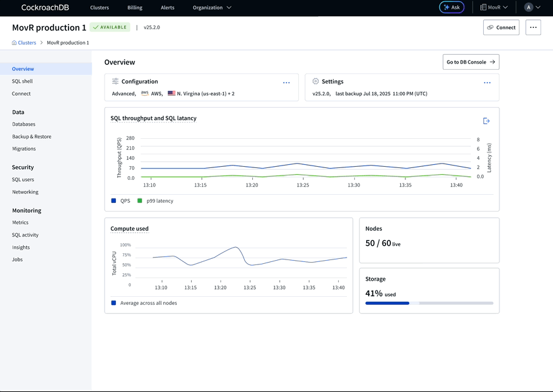Viewport: 553px width, 392px height.
Task: Select Overview in the sidebar
Action: click(46, 68)
